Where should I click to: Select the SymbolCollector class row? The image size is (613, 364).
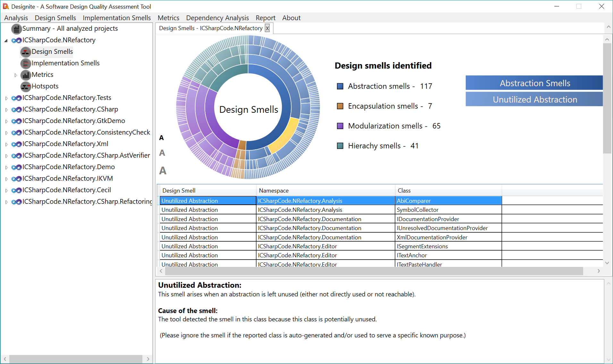[417, 210]
